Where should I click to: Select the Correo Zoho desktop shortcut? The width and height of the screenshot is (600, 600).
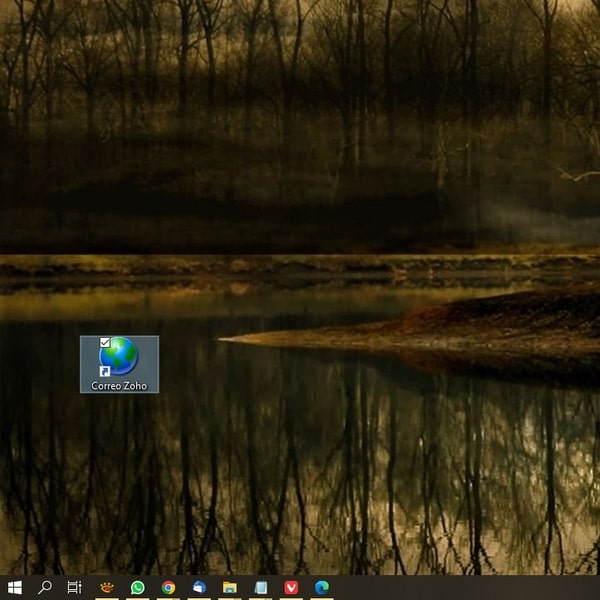click(119, 364)
